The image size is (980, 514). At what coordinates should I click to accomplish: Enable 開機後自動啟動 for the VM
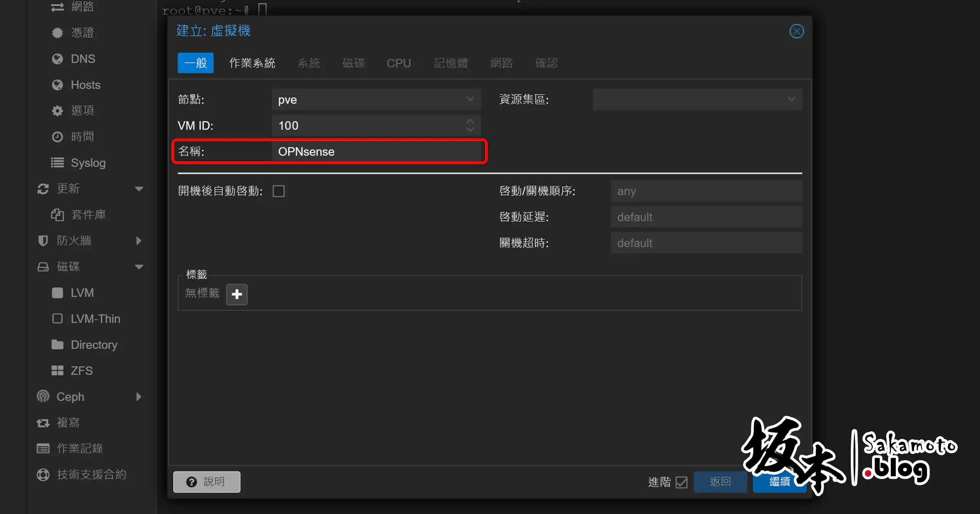[x=279, y=191]
